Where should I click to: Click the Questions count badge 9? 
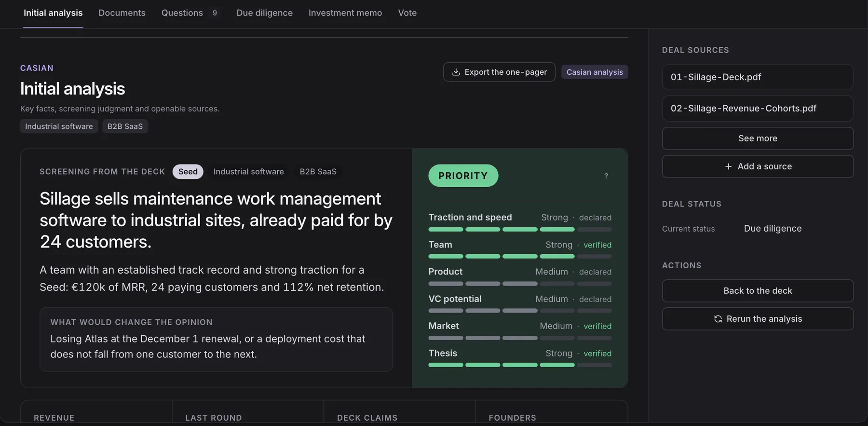click(x=215, y=13)
